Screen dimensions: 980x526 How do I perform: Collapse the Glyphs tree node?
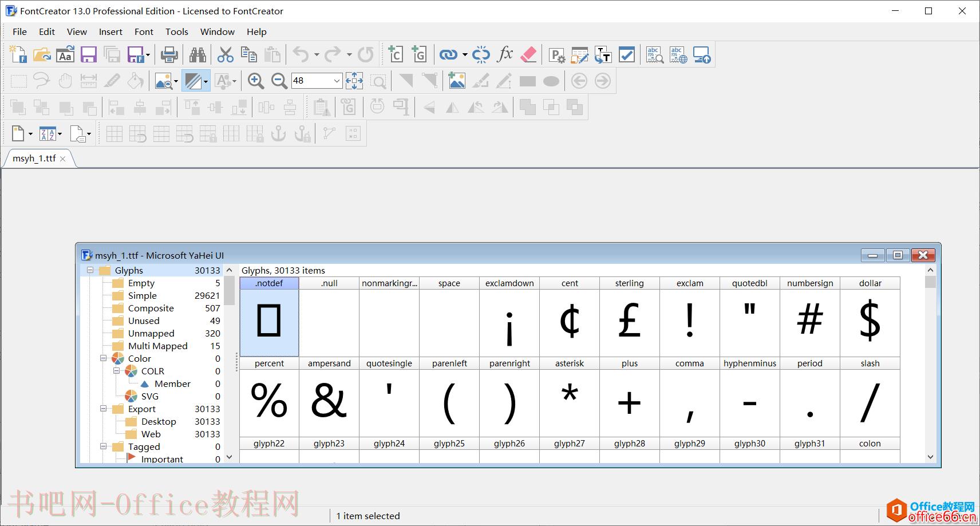click(x=90, y=270)
